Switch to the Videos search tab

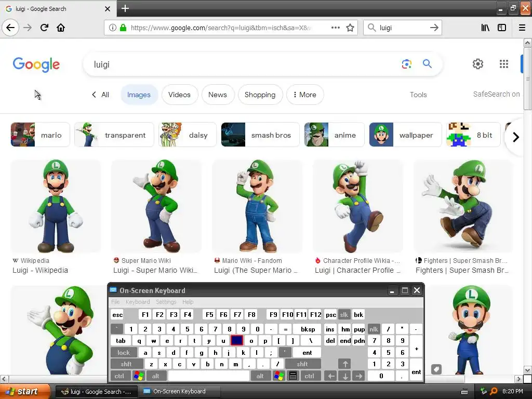179,95
